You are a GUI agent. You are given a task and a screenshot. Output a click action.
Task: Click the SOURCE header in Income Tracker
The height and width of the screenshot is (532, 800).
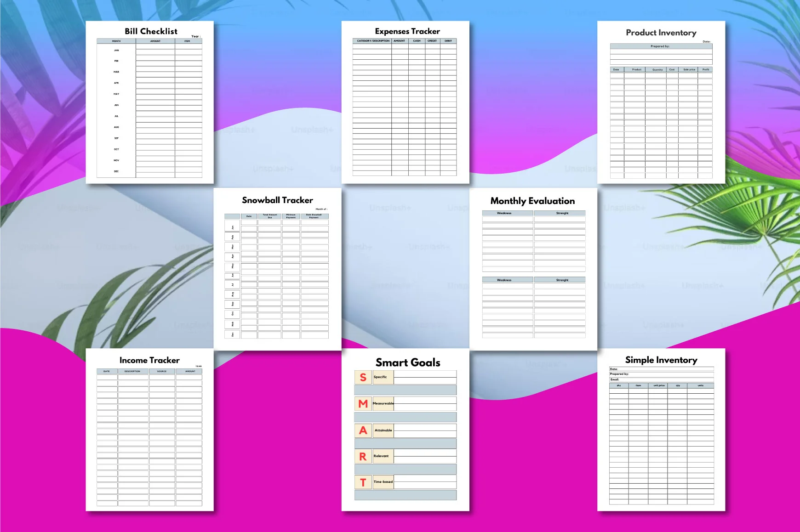(x=162, y=371)
